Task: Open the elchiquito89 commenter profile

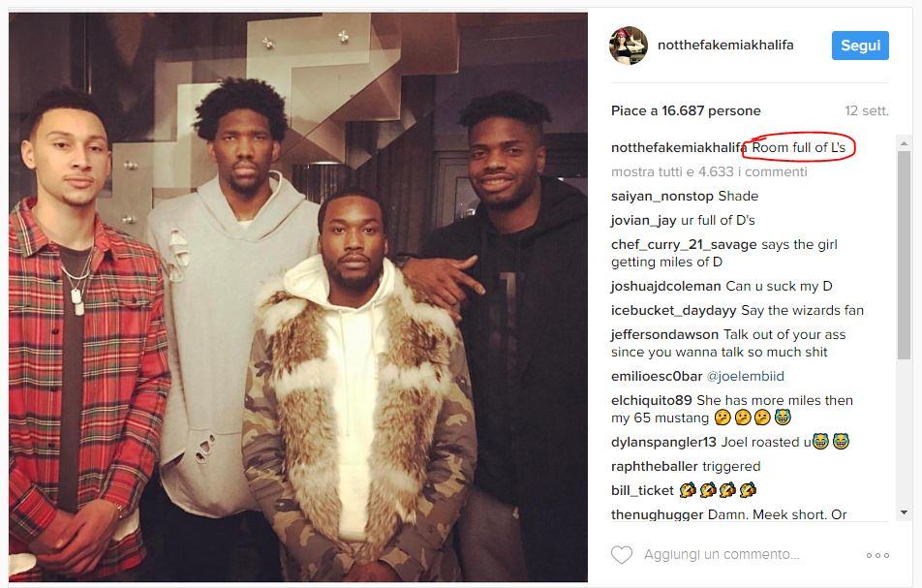Action: pyautogui.click(x=652, y=400)
